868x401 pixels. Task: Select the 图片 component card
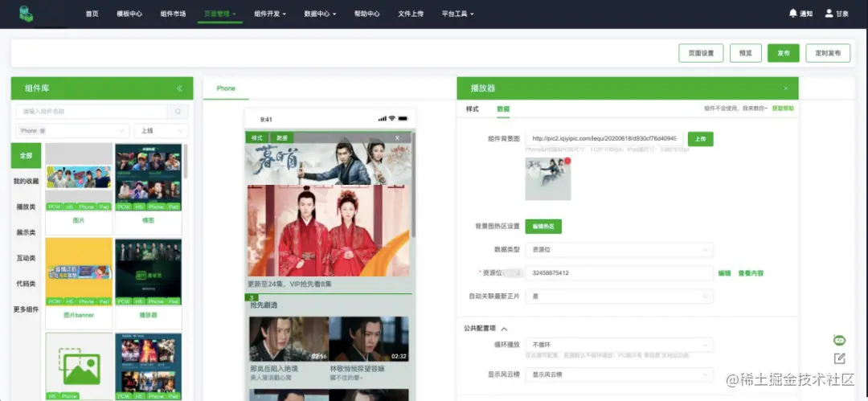(x=79, y=189)
